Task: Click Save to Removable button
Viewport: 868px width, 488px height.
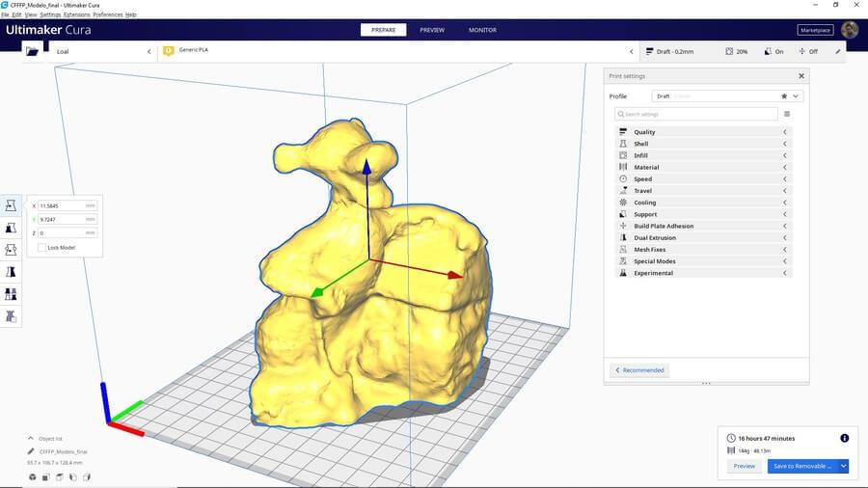Action: pyautogui.click(x=802, y=466)
